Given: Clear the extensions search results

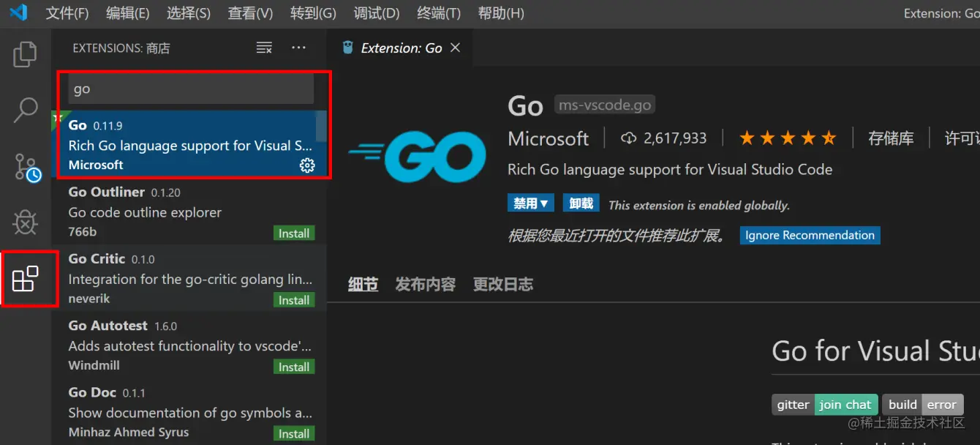Looking at the screenshot, I should click(264, 48).
